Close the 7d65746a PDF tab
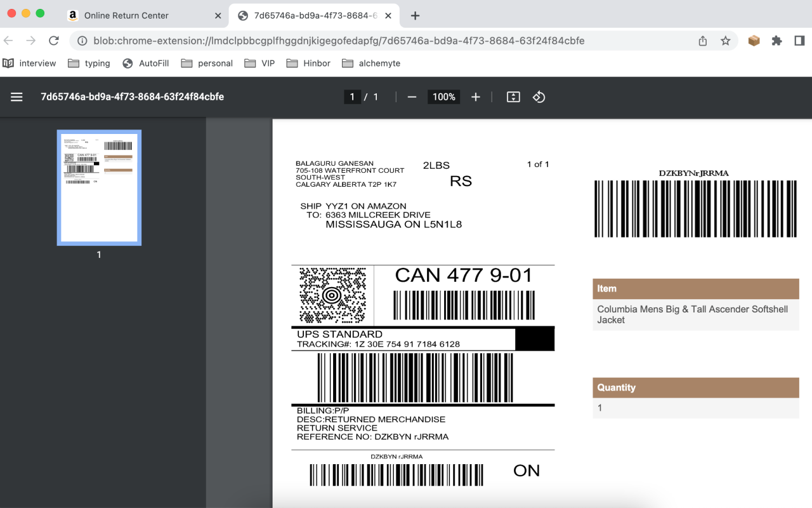812x508 pixels. (388, 15)
